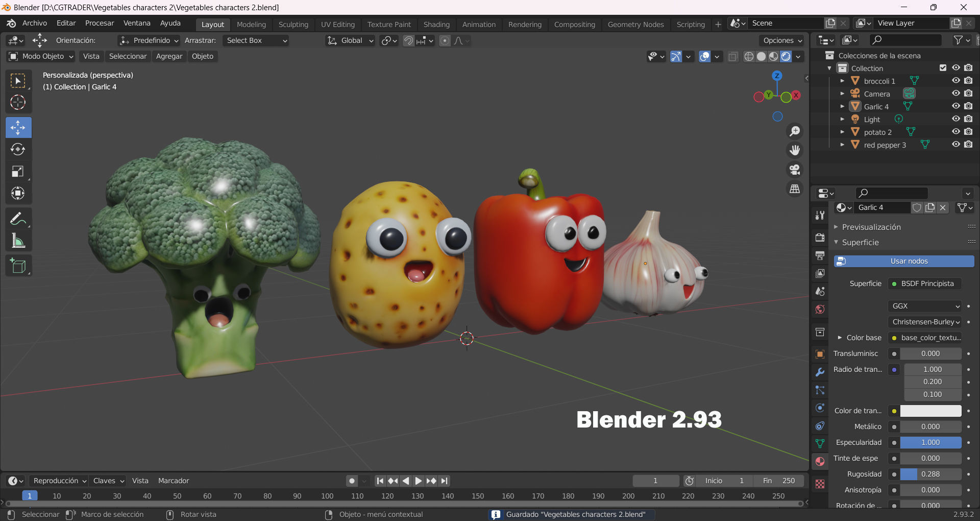This screenshot has height=521, width=980.
Task: Hide broccoli 1 in viewport
Action: (956, 81)
